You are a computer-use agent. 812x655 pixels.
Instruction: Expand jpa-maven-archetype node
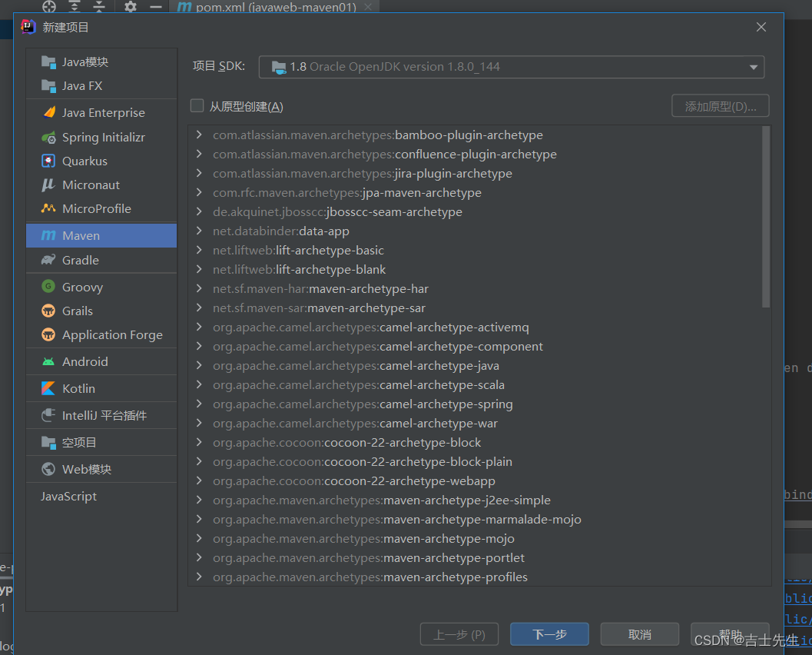click(x=200, y=192)
